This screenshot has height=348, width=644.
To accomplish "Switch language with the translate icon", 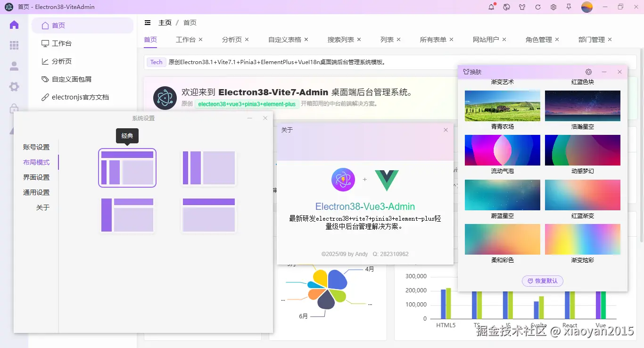I will coord(506,7).
